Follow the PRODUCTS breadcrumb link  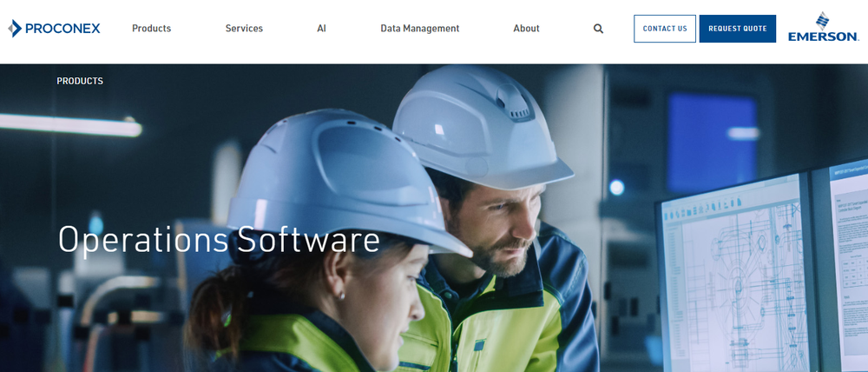pos(80,81)
